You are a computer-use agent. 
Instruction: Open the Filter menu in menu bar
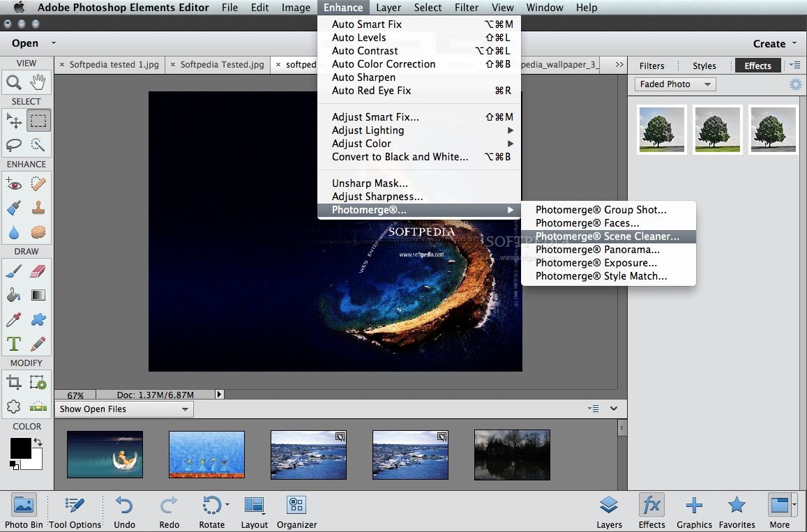tap(467, 7)
